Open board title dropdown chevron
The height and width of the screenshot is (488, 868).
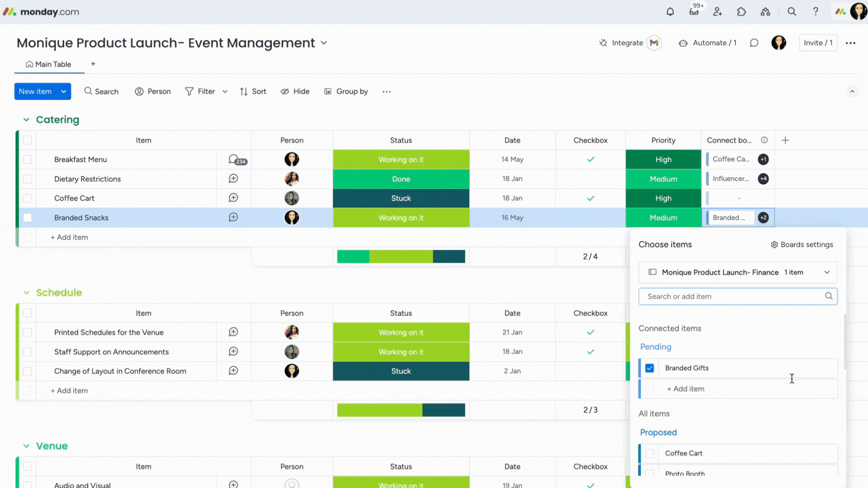click(x=324, y=43)
